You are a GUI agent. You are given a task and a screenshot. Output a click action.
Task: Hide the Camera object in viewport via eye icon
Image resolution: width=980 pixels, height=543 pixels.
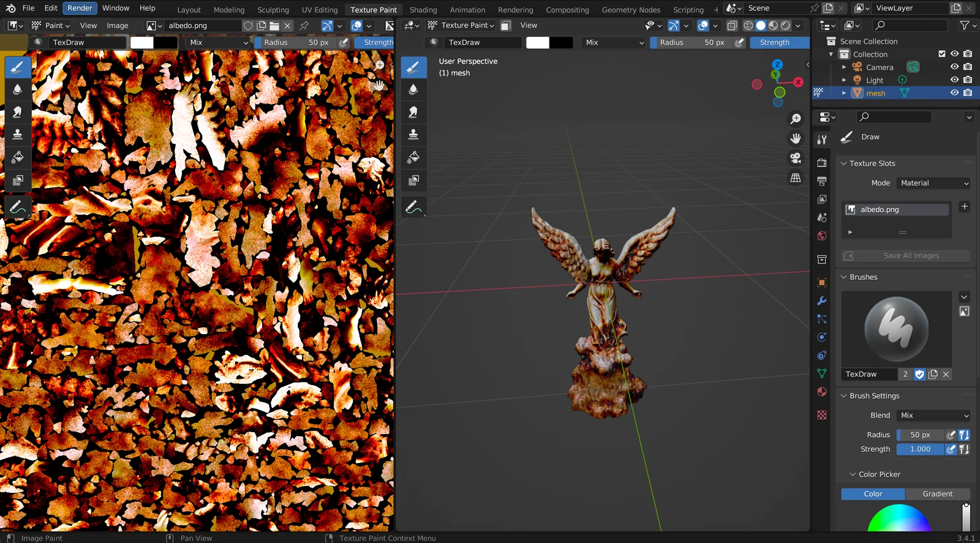tap(954, 67)
